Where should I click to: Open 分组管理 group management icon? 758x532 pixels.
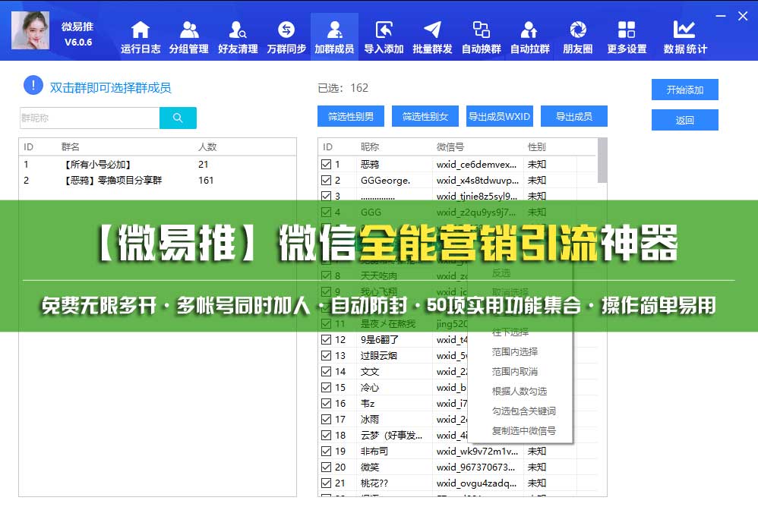tap(189, 30)
